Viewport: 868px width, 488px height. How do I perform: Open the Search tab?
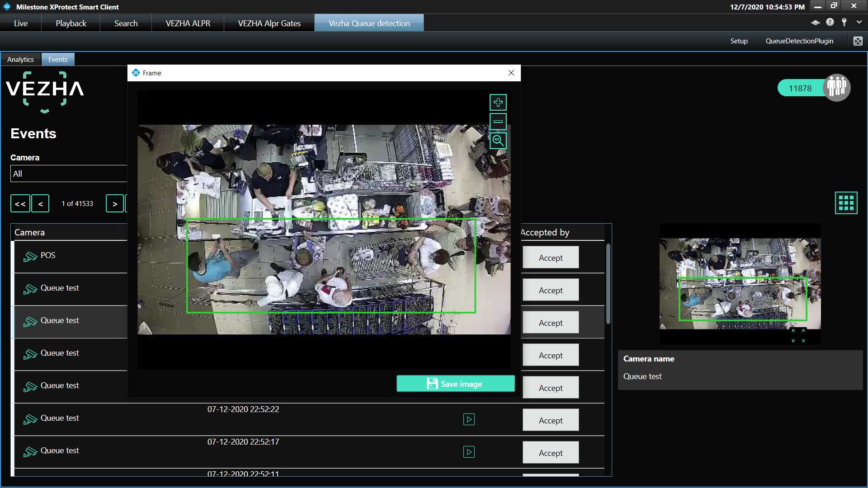tap(126, 23)
